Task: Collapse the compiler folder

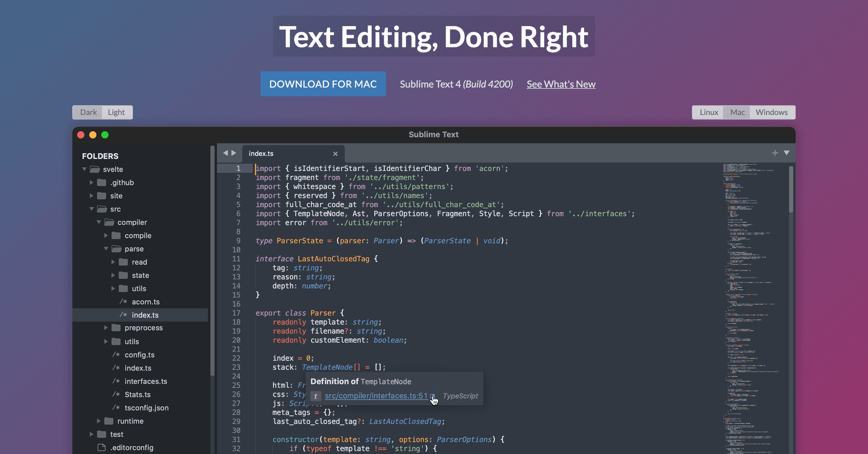Action: click(x=99, y=222)
